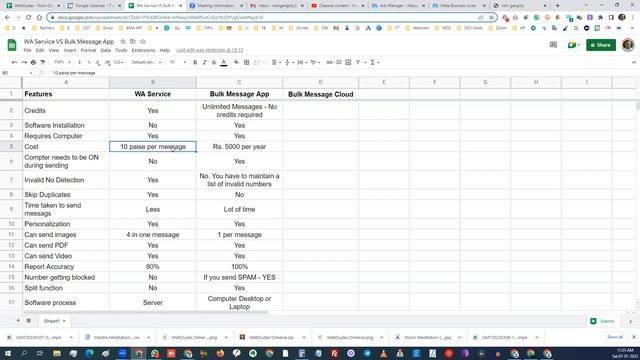Toggle italic formatting
The image size is (640, 360).
[204, 62]
